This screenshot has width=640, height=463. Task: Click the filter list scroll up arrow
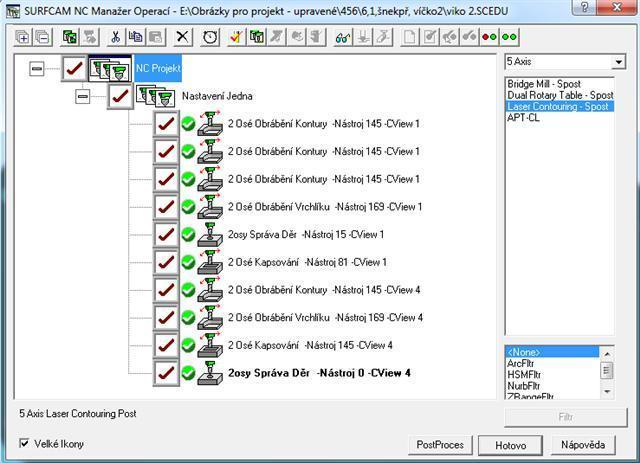coord(607,354)
